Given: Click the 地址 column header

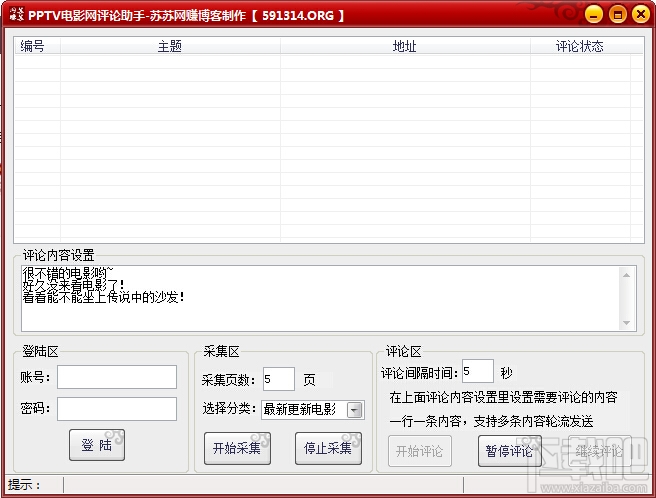Looking at the screenshot, I should pos(405,46).
